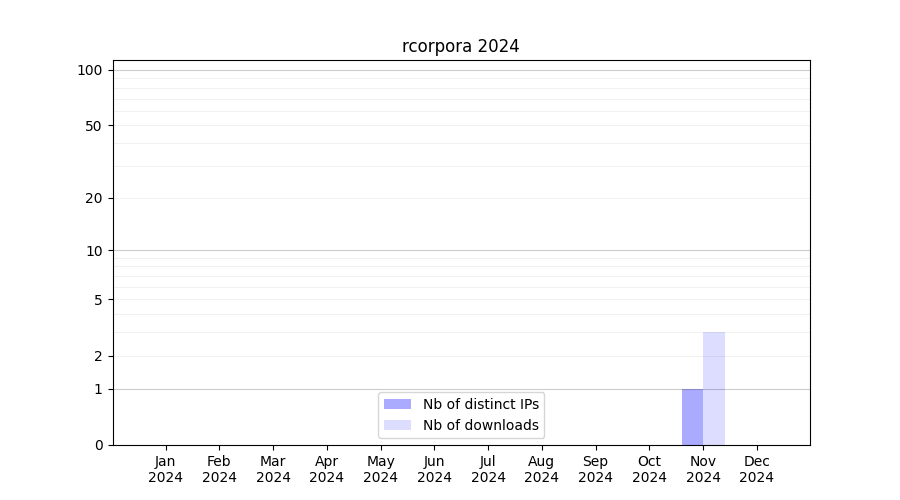Click the y-axis tick label '50'
The height and width of the screenshot is (500, 900).
94,126
